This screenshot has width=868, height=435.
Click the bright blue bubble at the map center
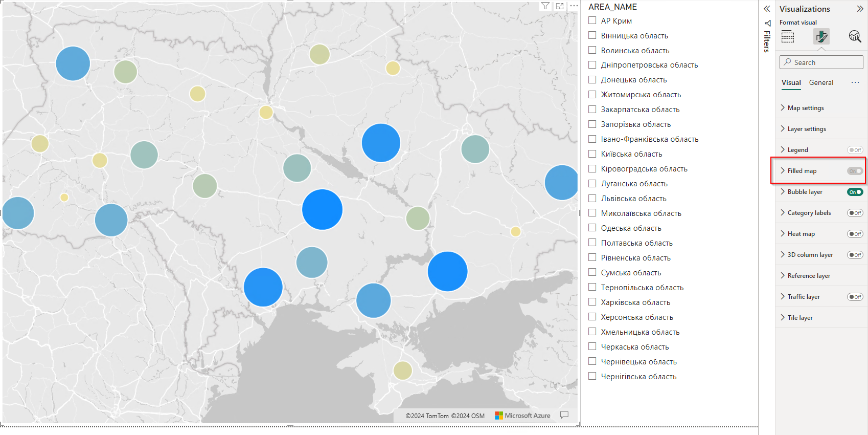(322, 209)
